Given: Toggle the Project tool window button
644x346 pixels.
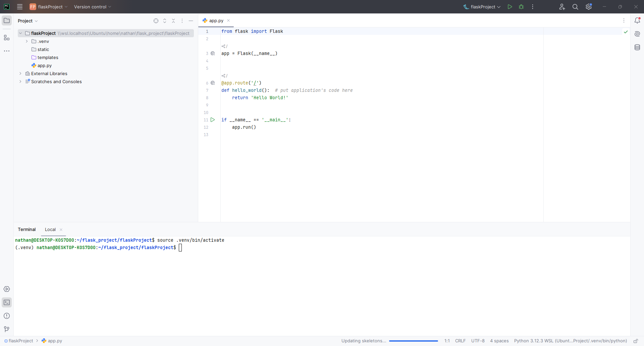Looking at the screenshot, I should (x=7, y=20).
